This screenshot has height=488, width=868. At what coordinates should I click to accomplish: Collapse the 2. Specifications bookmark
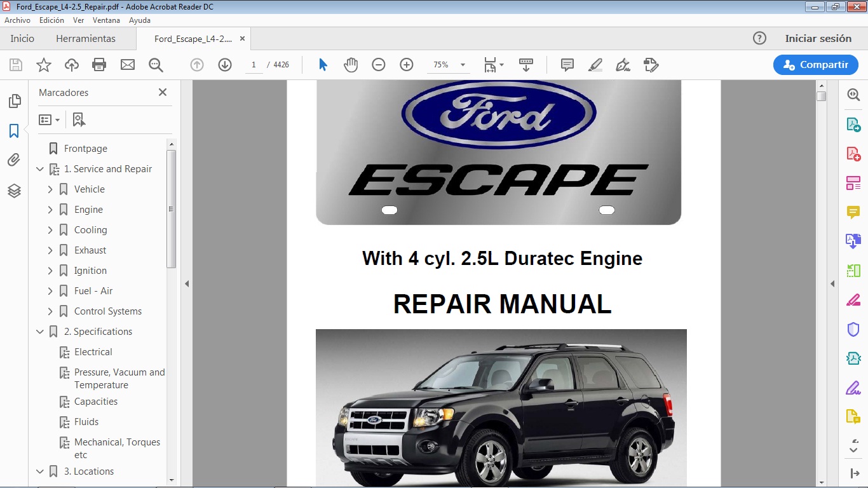pos(40,331)
